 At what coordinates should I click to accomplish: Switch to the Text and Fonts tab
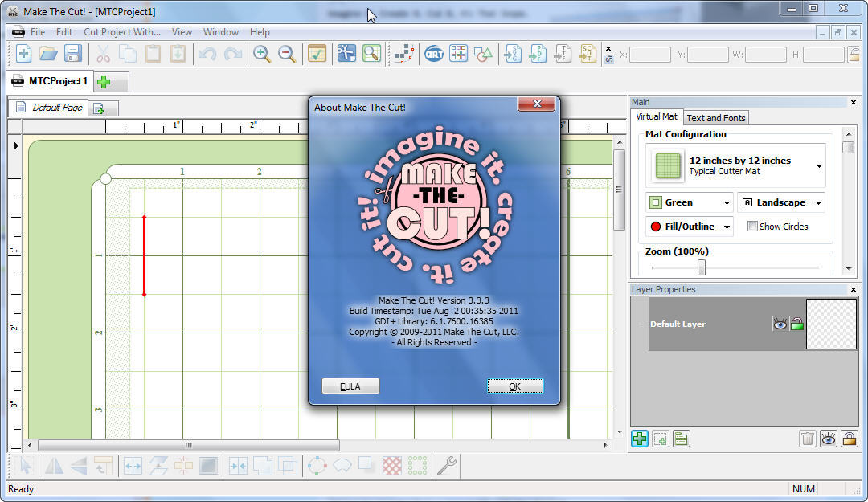pyautogui.click(x=716, y=118)
